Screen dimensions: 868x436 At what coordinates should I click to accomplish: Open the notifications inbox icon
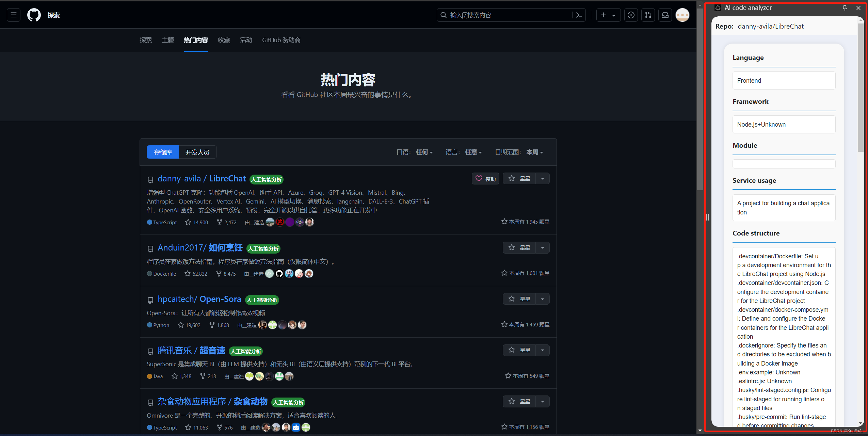(665, 15)
